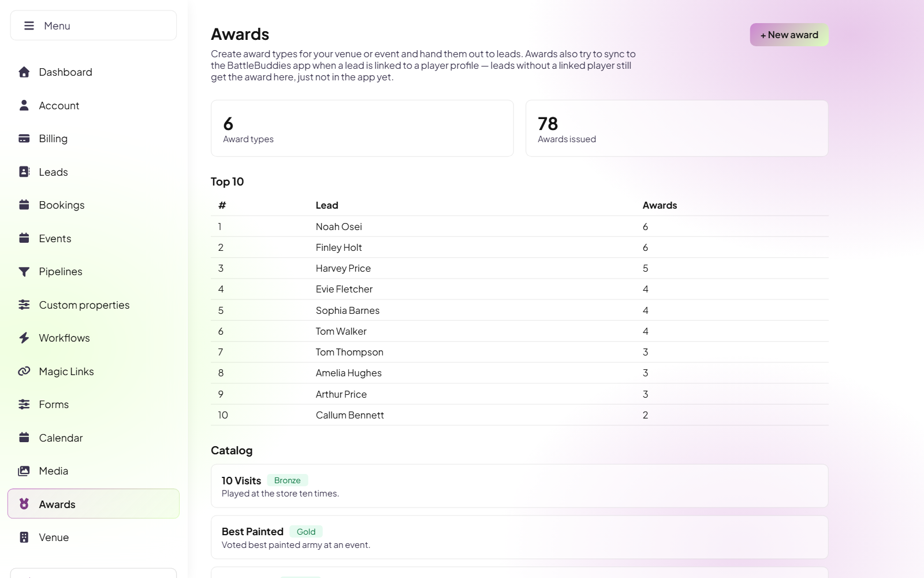Open the Menu toggle button
Image resolution: width=924 pixels, height=578 pixels.
click(94, 25)
